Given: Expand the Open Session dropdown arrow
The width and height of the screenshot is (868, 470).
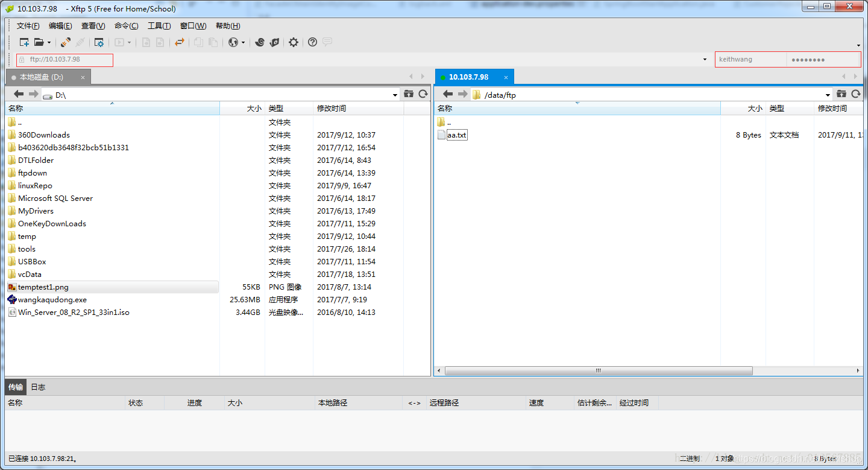Looking at the screenshot, I should (x=49, y=43).
